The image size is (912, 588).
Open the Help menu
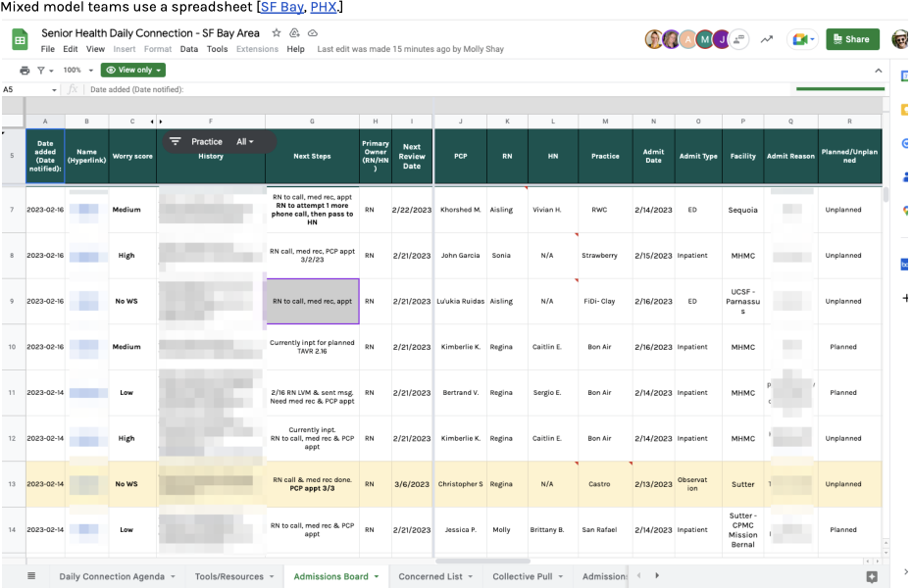[295, 49]
